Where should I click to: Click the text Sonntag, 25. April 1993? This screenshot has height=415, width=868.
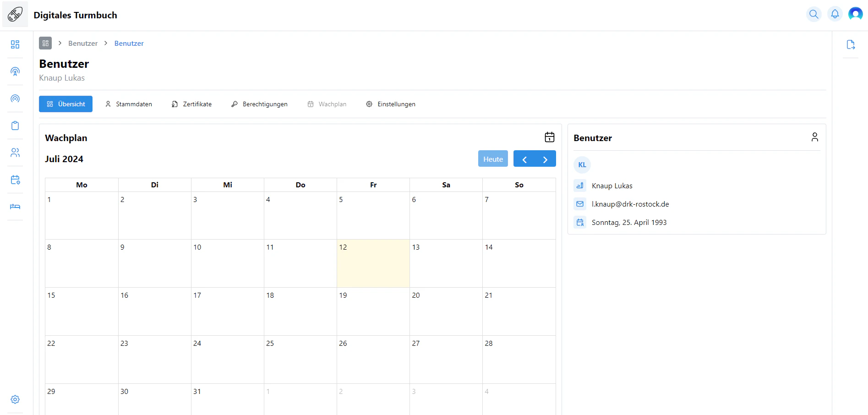[x=629, y=222]
